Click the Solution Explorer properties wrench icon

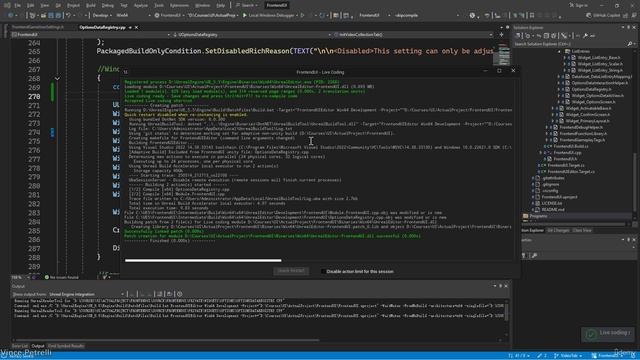point(586,36)
